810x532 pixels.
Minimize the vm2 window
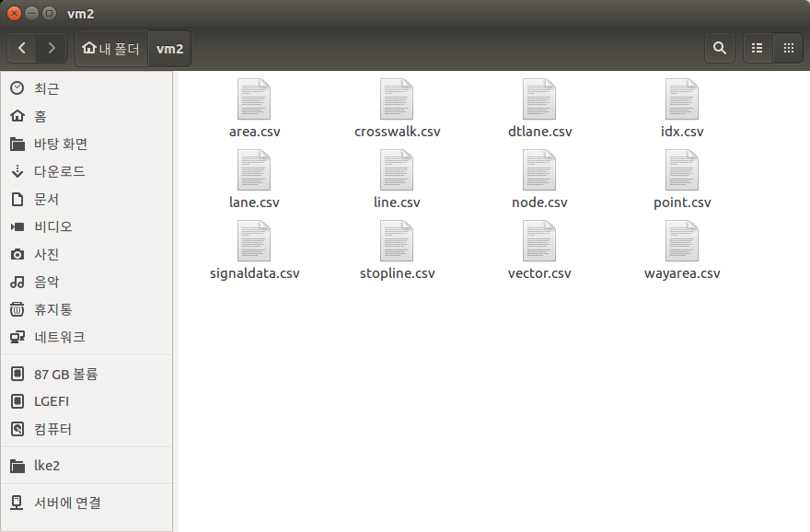(31, 14)
